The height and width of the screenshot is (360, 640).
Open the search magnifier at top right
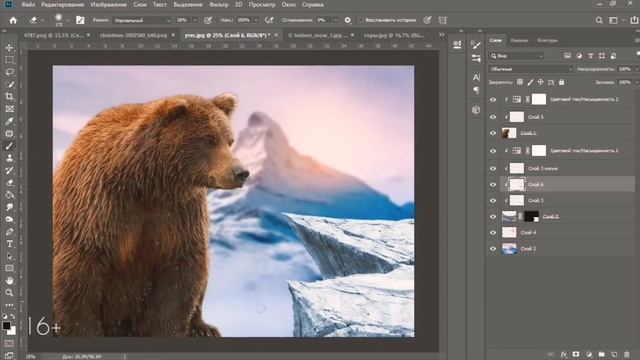coord(599,20)
